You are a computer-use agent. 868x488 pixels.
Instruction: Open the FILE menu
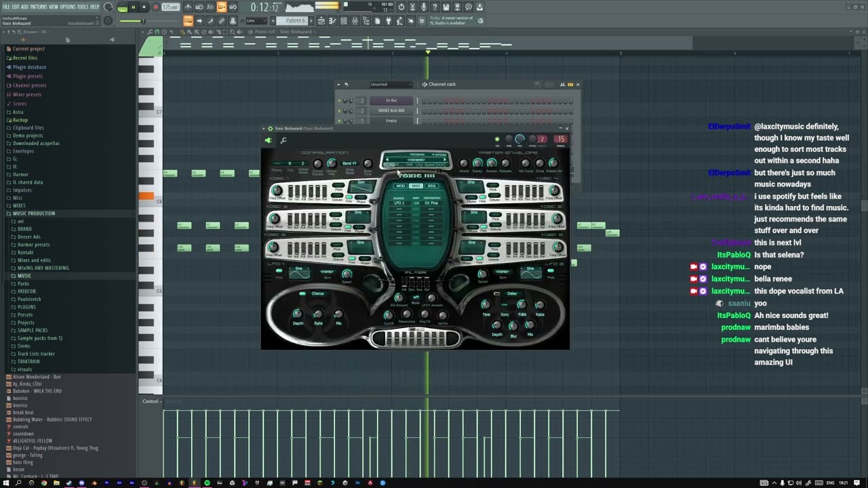click(6, 7)
